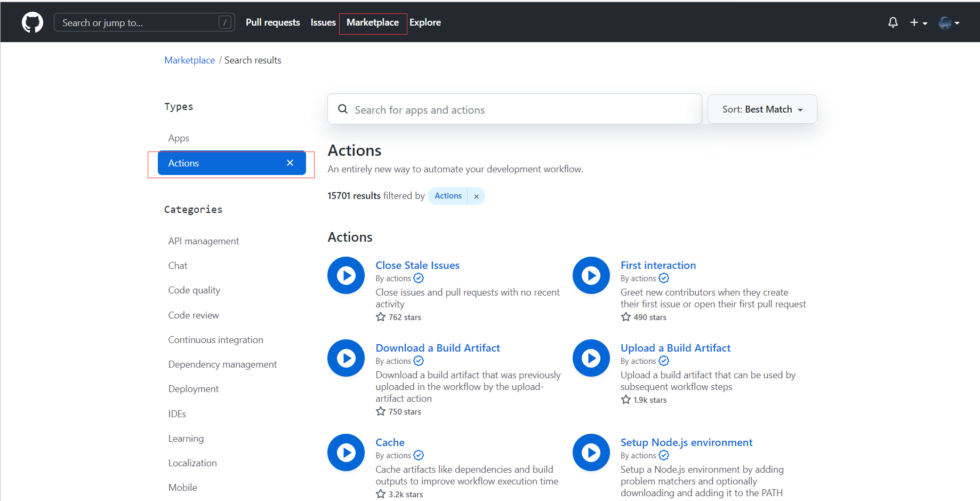
Task: Remove the Actions filter in sidebar
Action: 290,163
